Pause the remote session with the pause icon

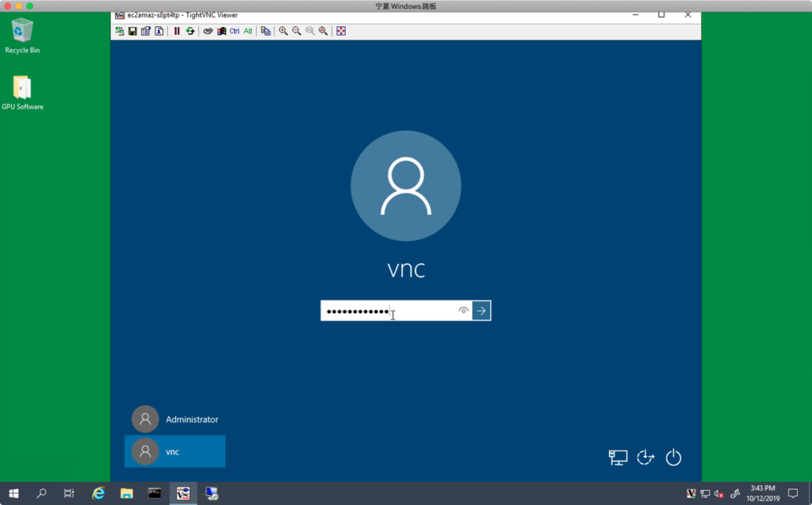point(177,31)
